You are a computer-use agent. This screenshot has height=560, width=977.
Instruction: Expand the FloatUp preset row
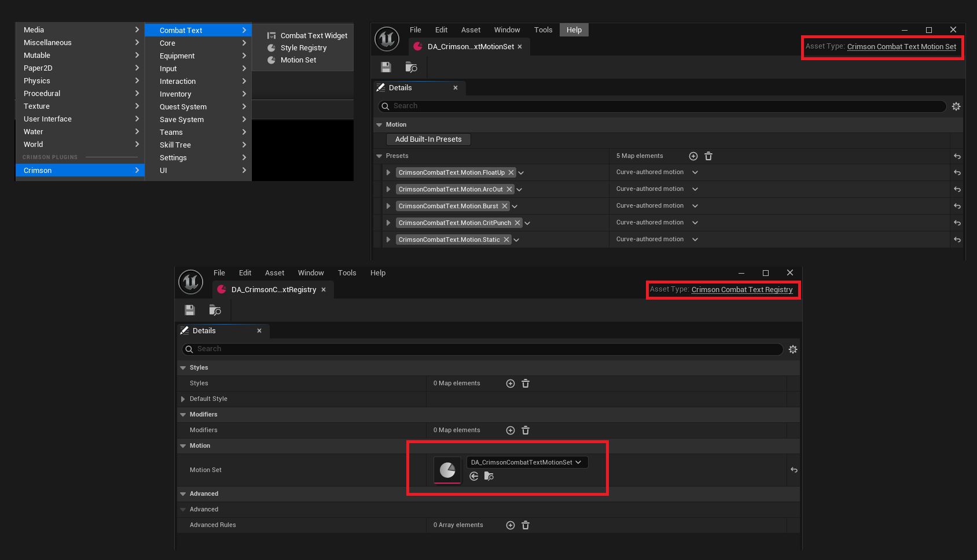[x=388, y=172]
